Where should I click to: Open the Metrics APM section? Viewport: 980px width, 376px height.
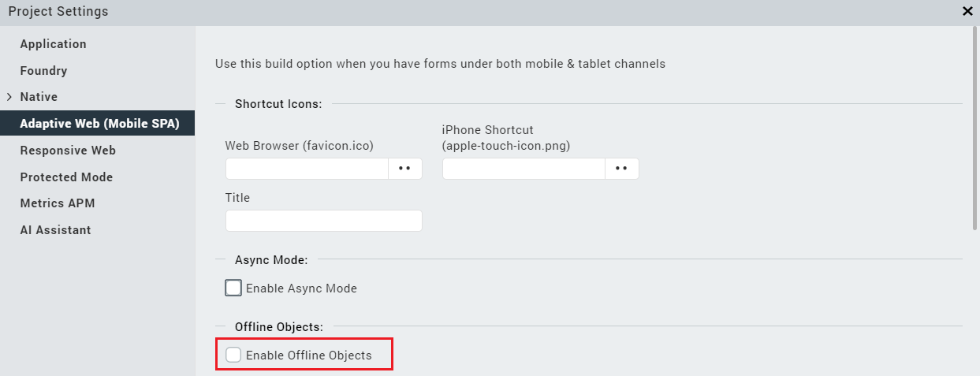point(58,203)
